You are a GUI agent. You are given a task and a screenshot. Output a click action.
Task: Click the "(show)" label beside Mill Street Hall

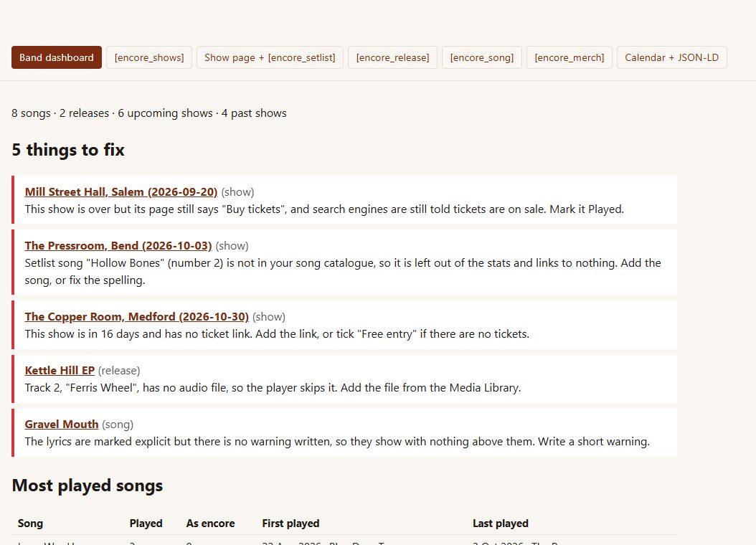pos(237,191)
